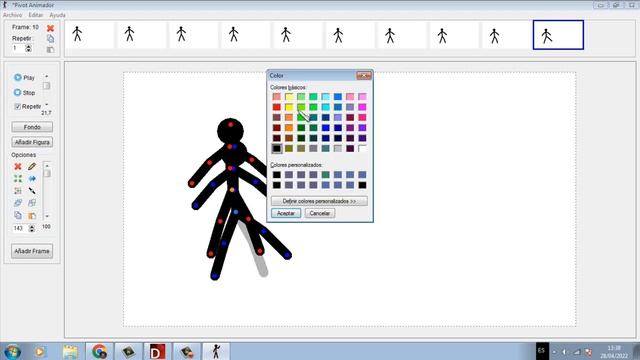Screen dimensions: 640x360
Task: Select the second frame thumbnail
Action: [x=142, y=35]
